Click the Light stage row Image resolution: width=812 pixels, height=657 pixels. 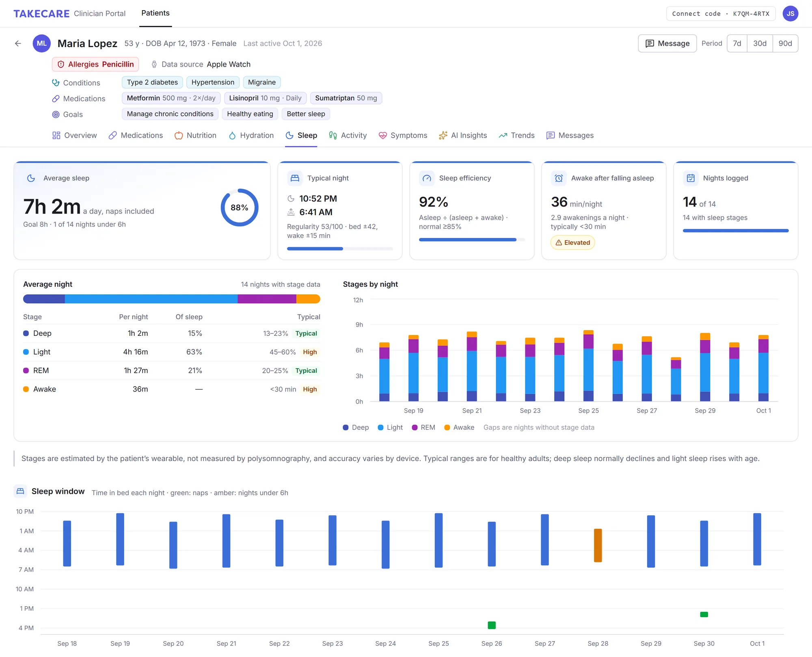(172, 352)
